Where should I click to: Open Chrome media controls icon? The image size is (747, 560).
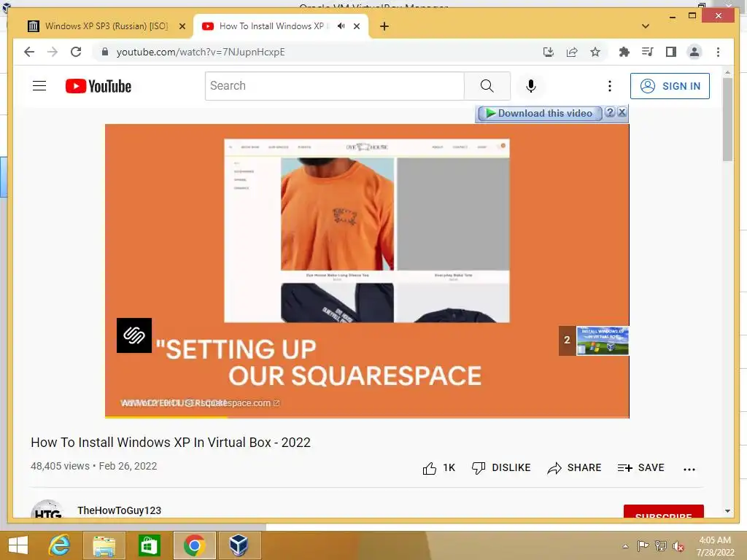click(648, 52)
